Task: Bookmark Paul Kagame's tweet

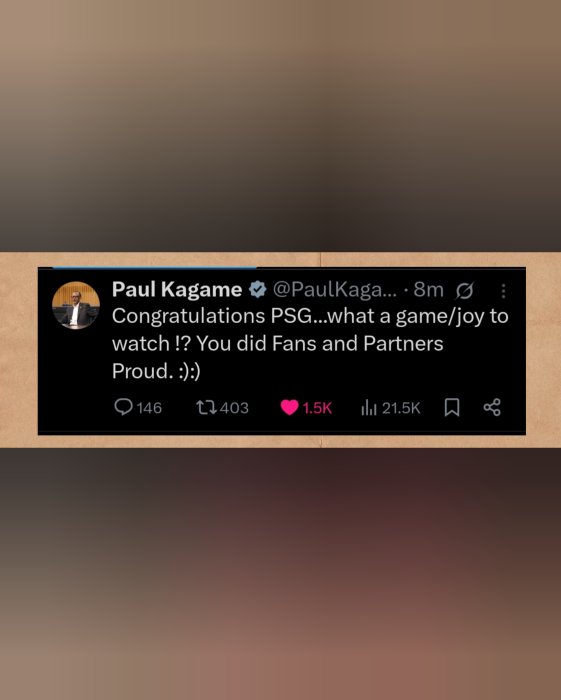Action: tap(452, 407)
